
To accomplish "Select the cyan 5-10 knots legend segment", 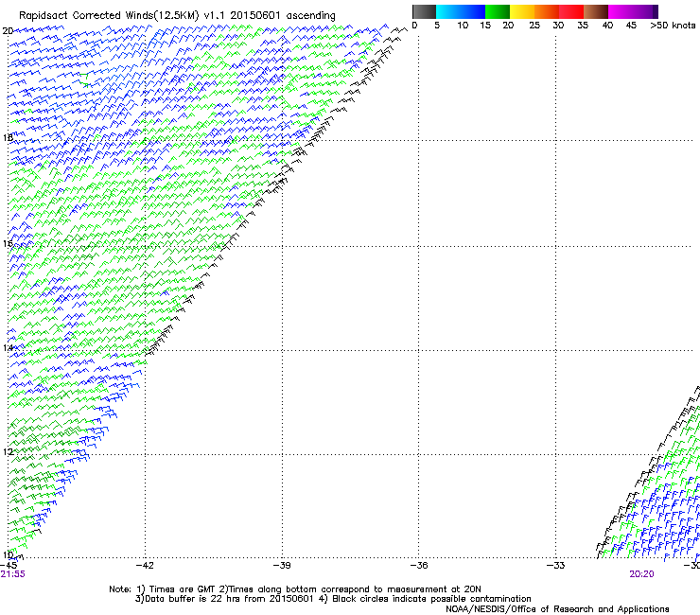I will (448, 11).
